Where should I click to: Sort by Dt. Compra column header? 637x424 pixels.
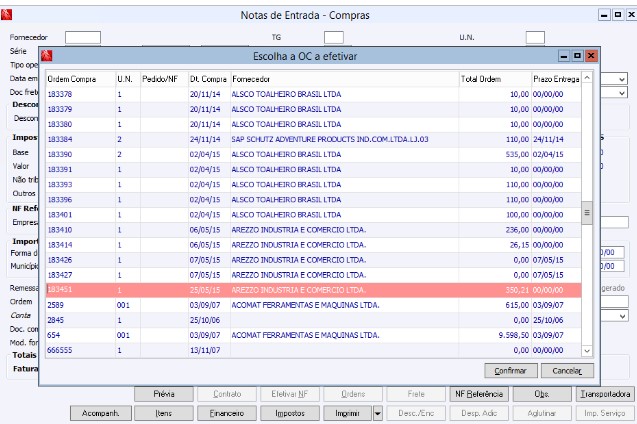point(209,79)
